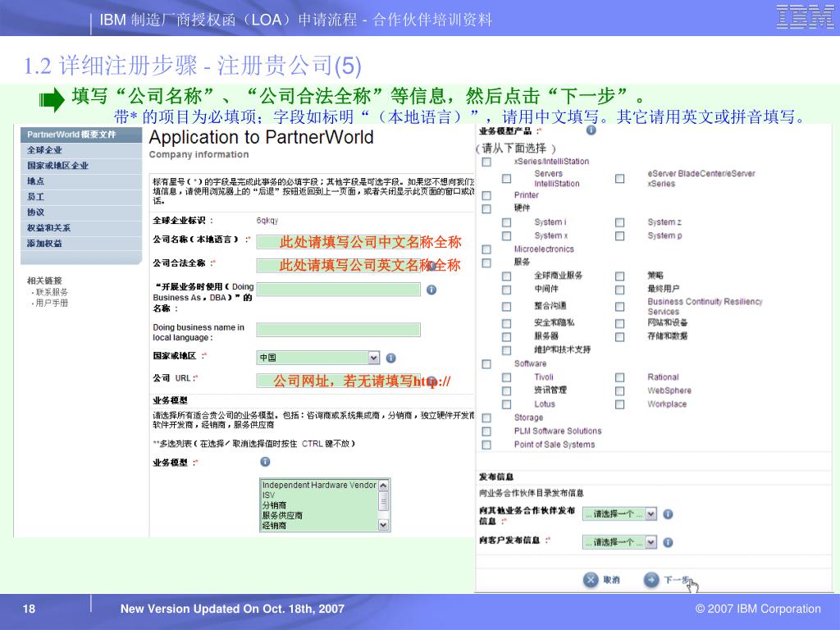Select the 资讯管理 checkbox
Screen dimensions: 840x630
tap(506, 390)
